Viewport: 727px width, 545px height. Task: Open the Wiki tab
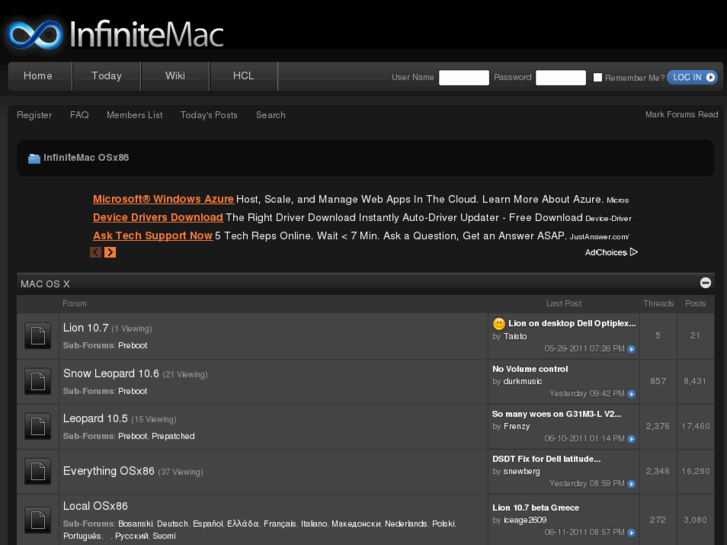coord(175,76)
